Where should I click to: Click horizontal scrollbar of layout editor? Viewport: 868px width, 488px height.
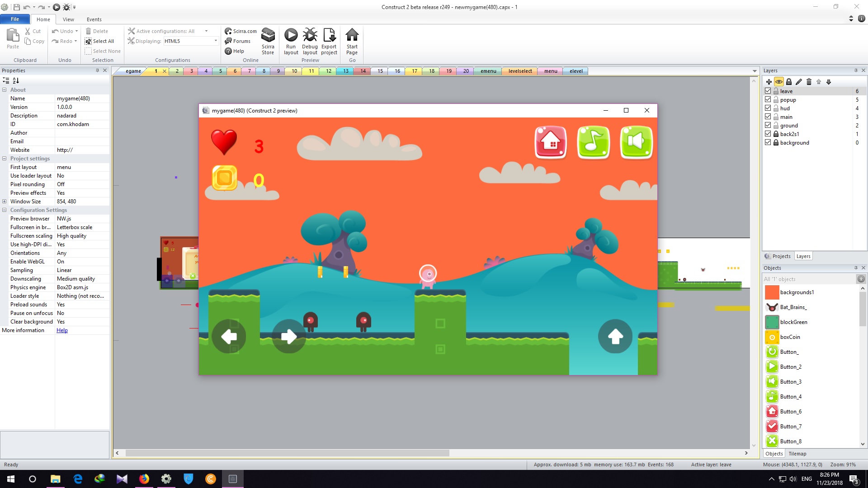click(x=287, y=453)
